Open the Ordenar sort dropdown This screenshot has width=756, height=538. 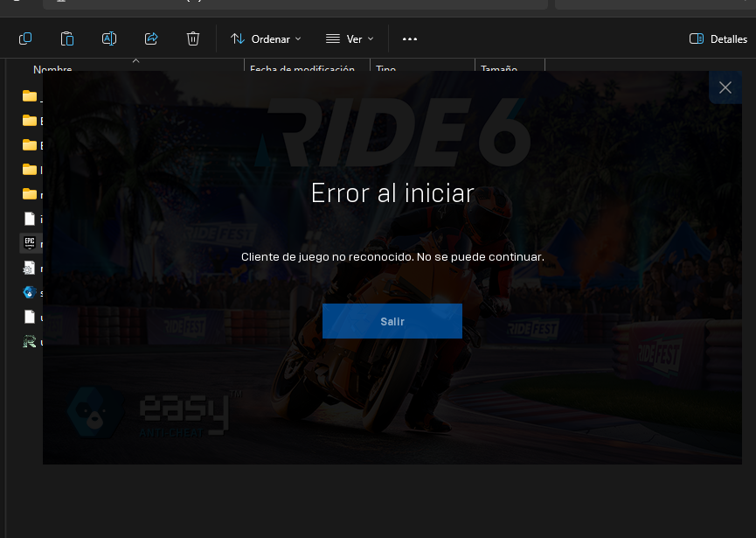tap(266, 39)
